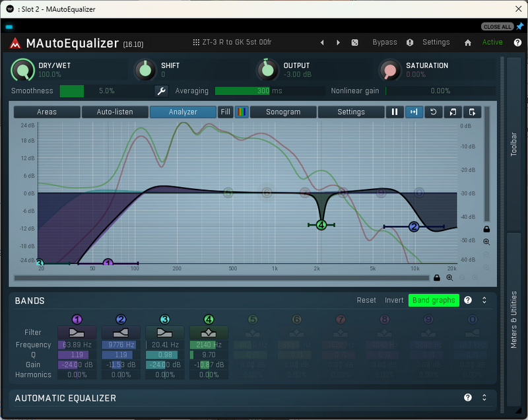528x420 pixels.
Task: Click the home icon
Action: tap(468, 42)
